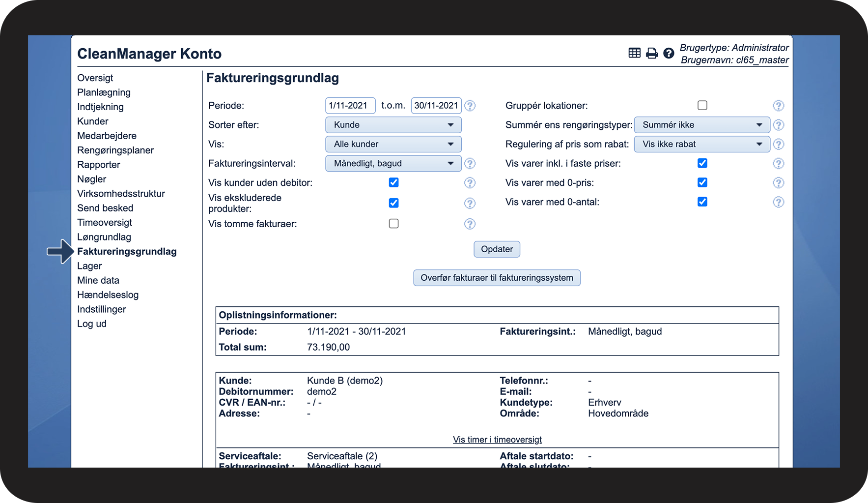Click the printer icon

point(651,53)
